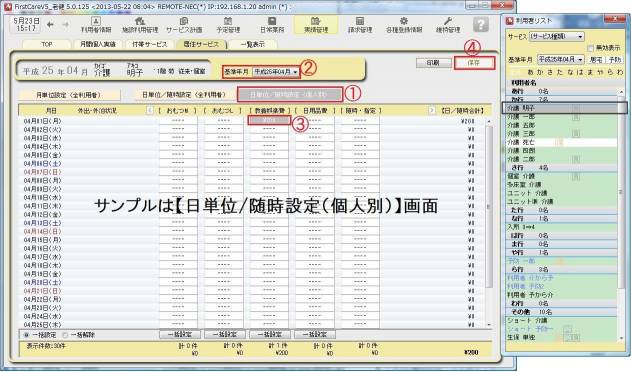Screen dimensions: 631x372
Task: Open the 利用者情報 toolbar icon
Action: tap(96, 25)
